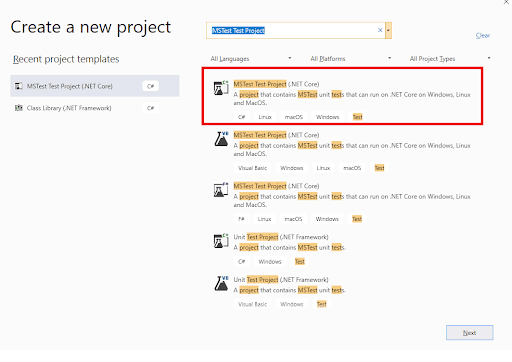Click the Recent project templates heading
Image resolution: width=512 pixels, height=362 pixels.
(x=66, y=59)
